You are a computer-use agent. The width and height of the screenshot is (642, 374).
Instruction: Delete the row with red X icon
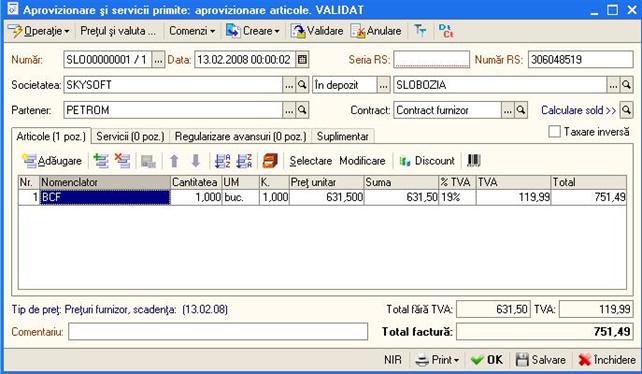(122, 161)
